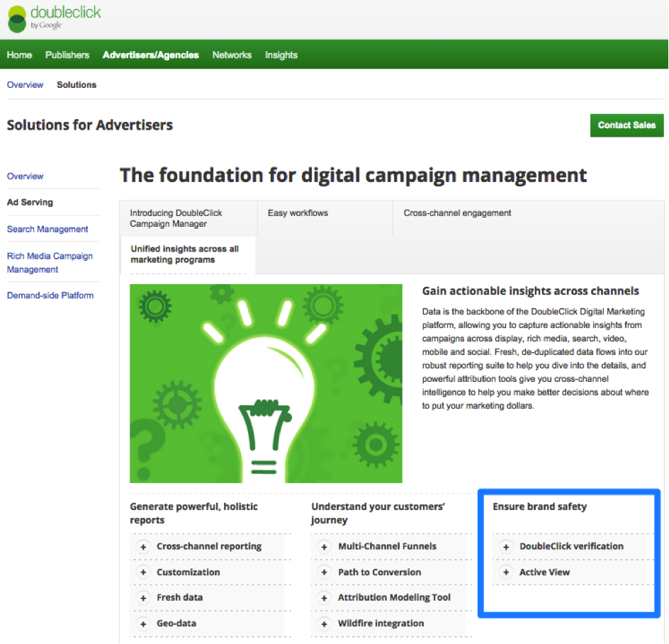
Task: Click the Fresh data label
Action: (179, 597)
